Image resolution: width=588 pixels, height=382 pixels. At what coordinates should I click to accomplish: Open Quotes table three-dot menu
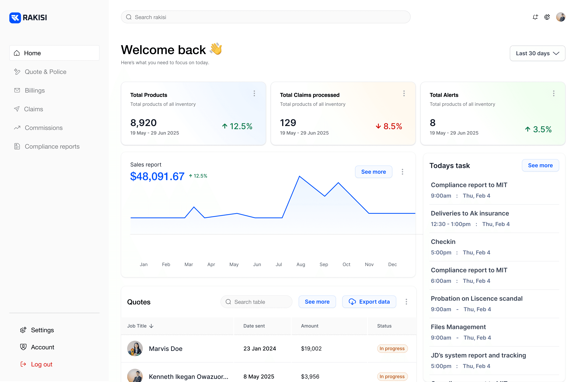[x=406, y=302]
